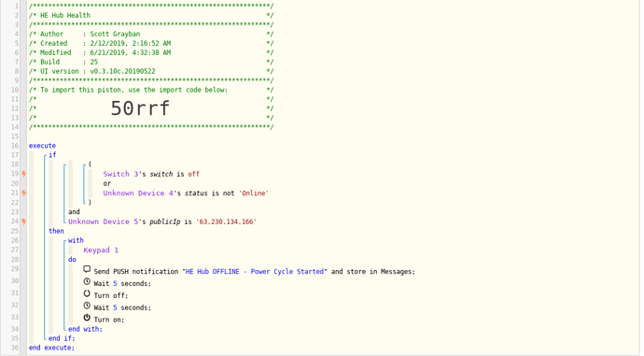Click the Unknown Device 4 device name

point(138,193)
